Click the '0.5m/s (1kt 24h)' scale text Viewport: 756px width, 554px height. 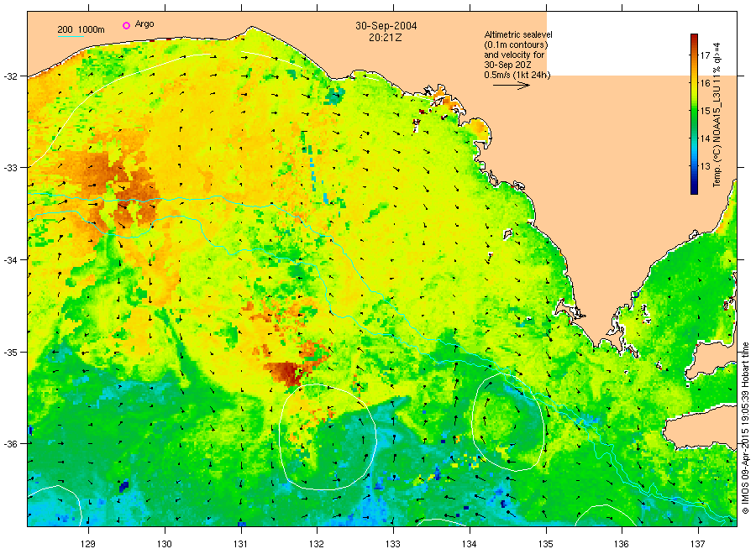pyautogui.click(x=517, y=75)
